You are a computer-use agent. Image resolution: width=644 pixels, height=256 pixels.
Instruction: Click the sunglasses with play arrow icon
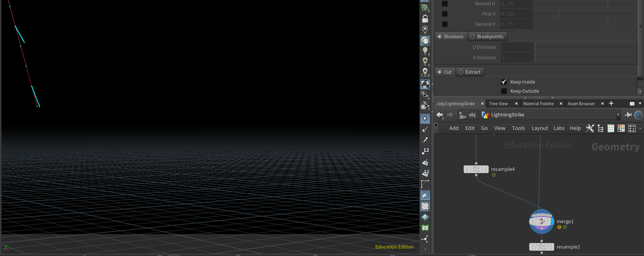tap(425, 106)
